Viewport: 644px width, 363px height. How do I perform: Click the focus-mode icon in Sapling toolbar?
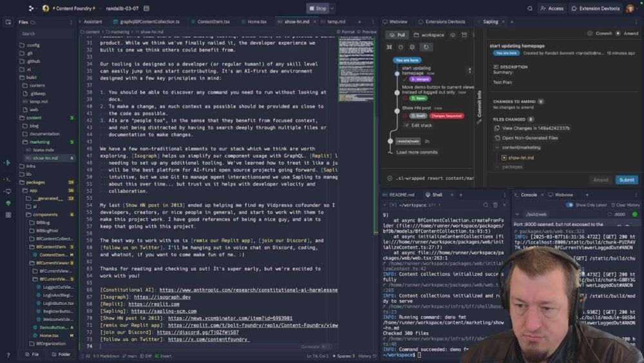[x=390, y=47]
